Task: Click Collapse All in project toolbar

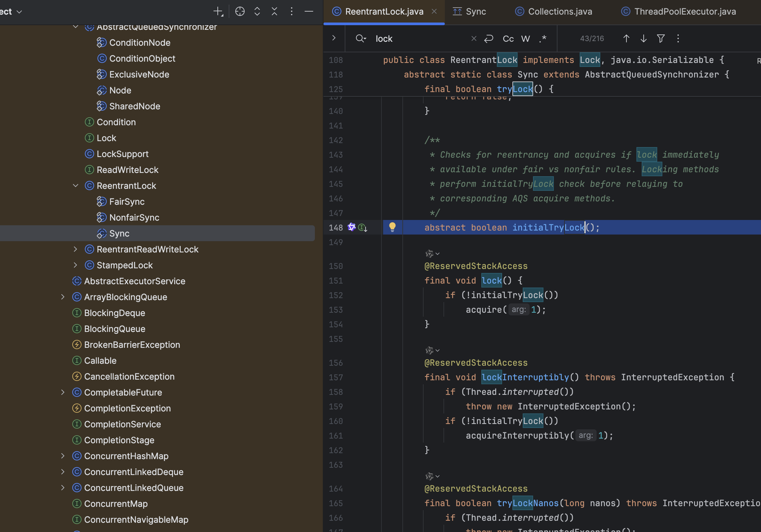Action: coord(274,12)
